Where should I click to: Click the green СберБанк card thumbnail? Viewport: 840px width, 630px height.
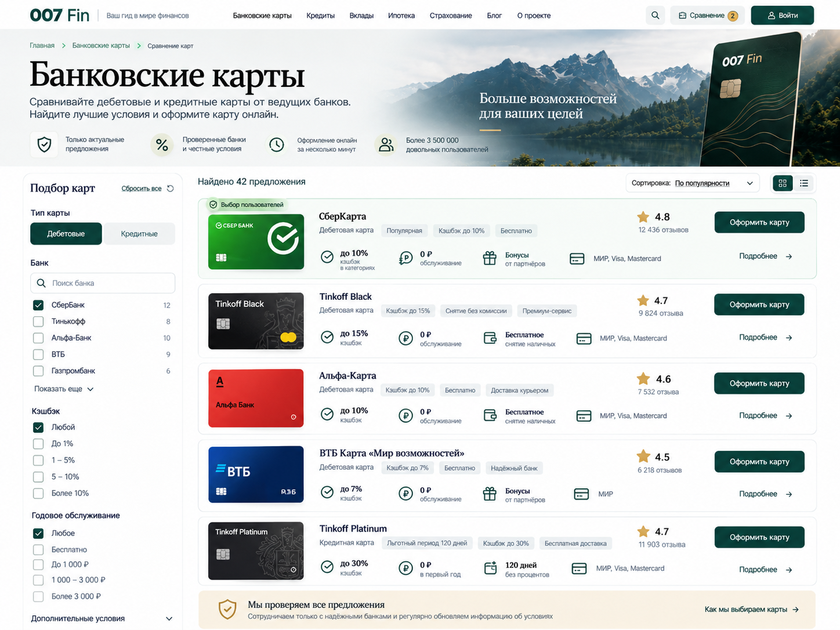pos(256,241)
